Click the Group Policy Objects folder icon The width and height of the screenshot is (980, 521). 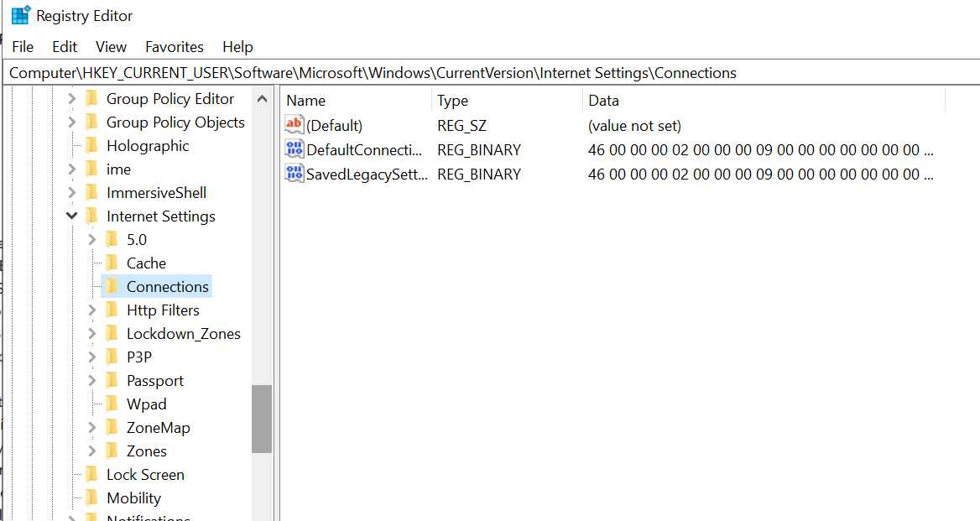pos(92,122)
